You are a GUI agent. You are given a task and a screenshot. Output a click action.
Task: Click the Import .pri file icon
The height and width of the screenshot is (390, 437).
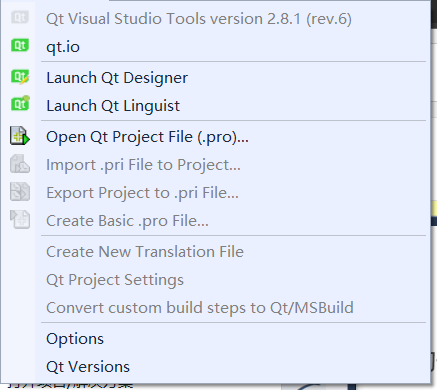click(20, 164)
